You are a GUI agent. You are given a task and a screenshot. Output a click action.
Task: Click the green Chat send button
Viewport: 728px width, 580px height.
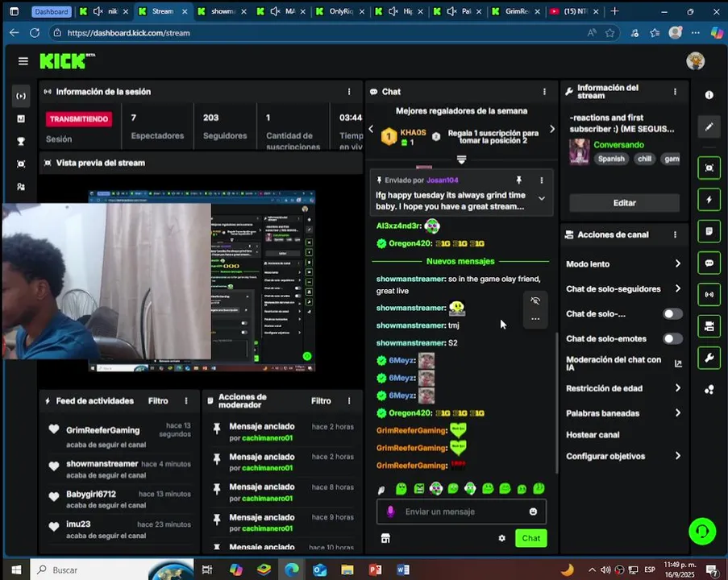tap(530, 538)
